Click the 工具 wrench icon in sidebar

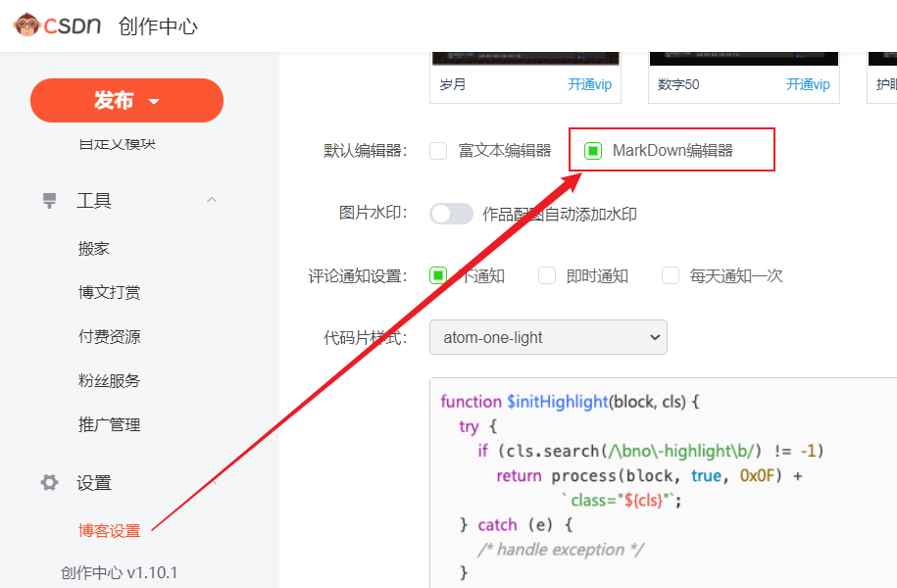click(48, 200)
